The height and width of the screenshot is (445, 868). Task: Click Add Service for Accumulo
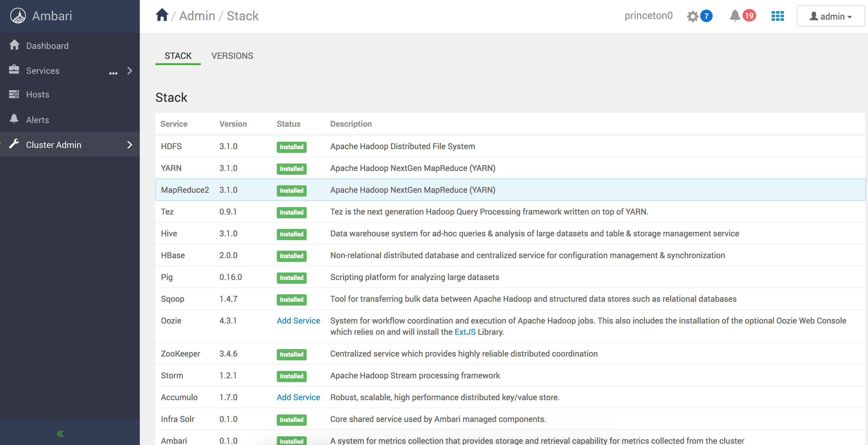(298, 397)
